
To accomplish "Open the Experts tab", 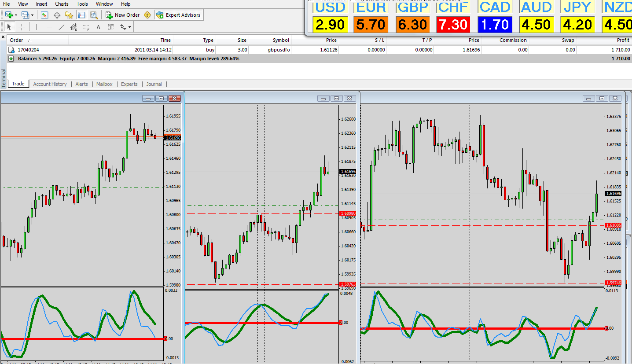I will tap(129, 84).
